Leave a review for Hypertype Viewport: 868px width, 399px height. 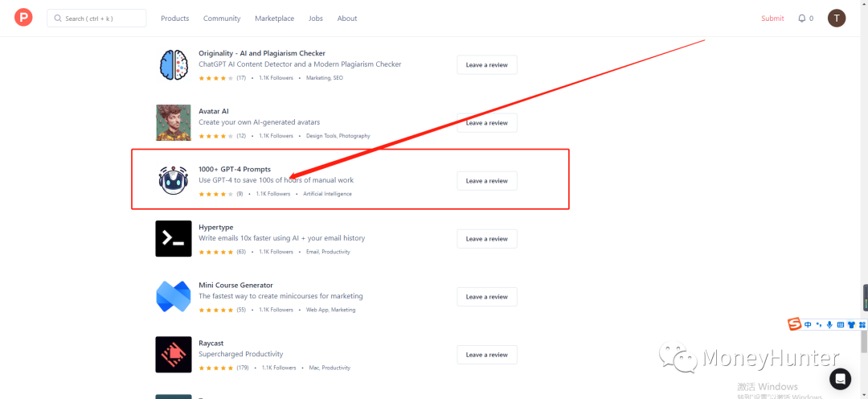tap(486, 239)
